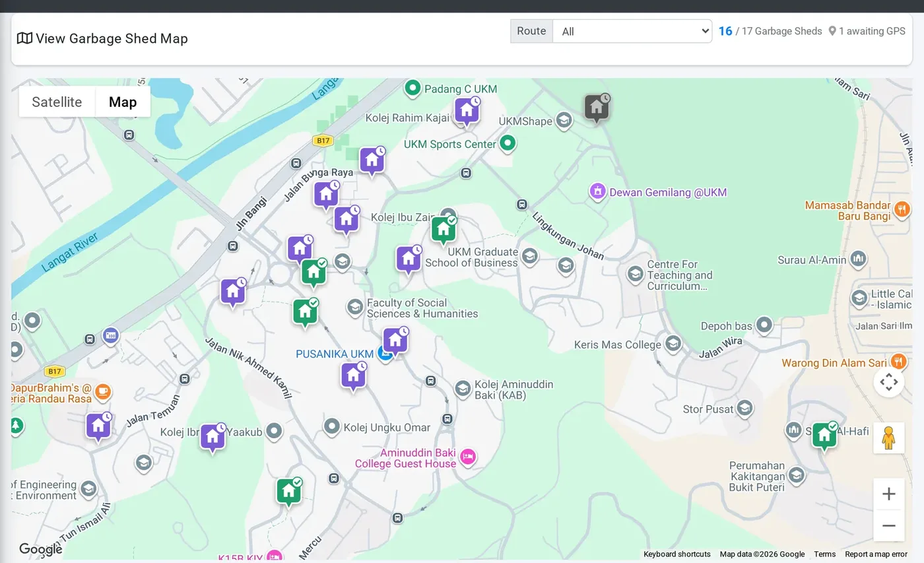The image size is (924, 563).
Task: Select purple shed marker left of UKM Graduate School
Action: [x=409, y=260]
